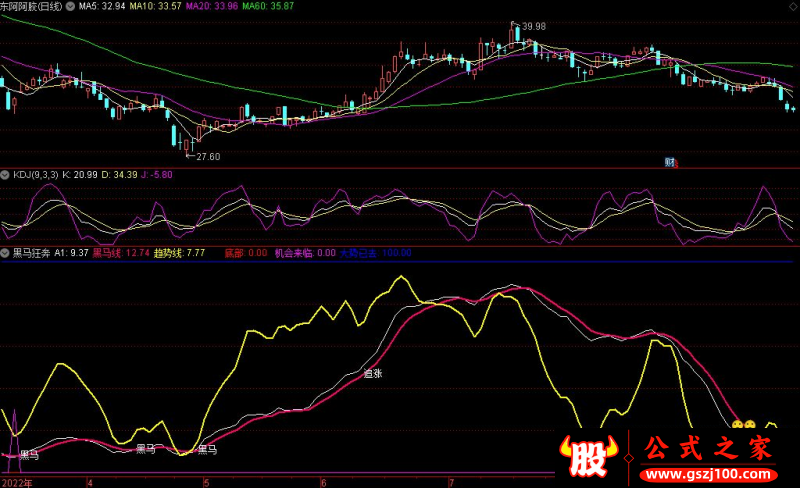Click the month 5 timeline marker
The image size is (800, 488).
pyautogui.click(x=206, y=483)
